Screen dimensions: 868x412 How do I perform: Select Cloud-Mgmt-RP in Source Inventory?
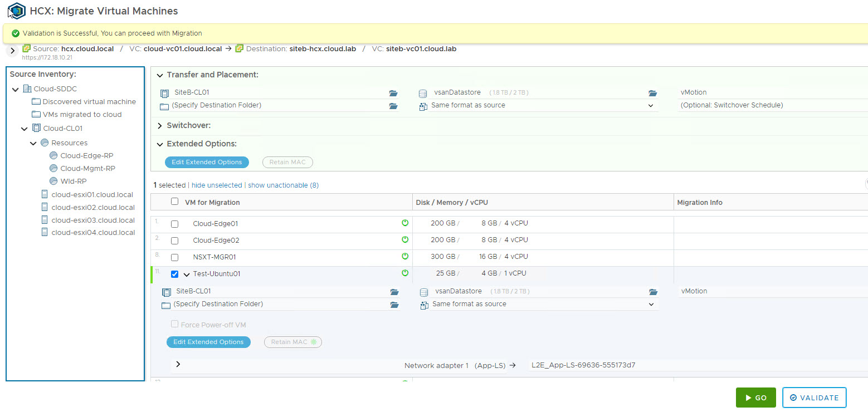tap(87, 168)
